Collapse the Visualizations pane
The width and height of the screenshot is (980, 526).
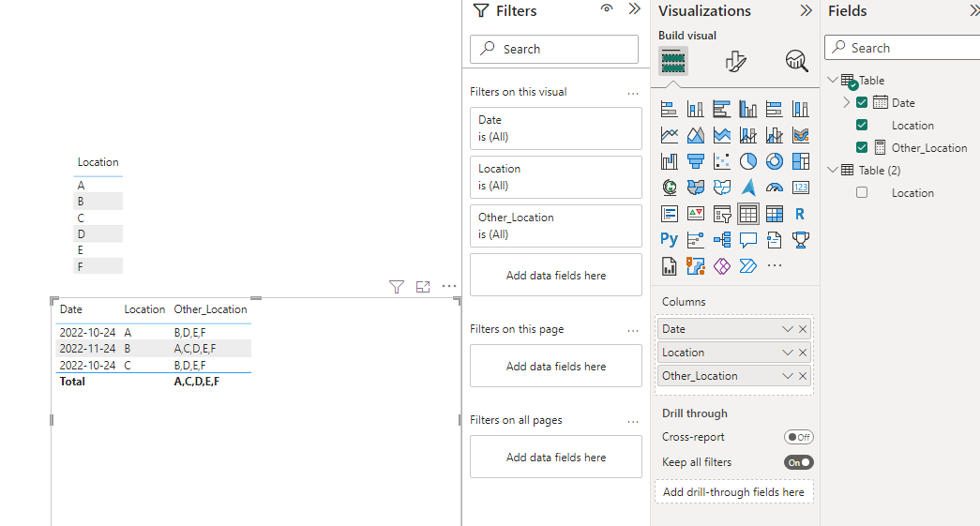(806, 10)
